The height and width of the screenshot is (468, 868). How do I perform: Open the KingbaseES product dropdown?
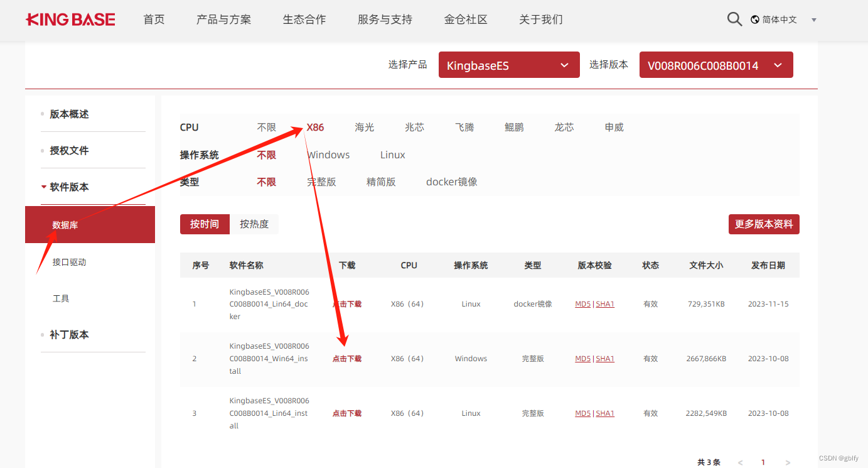(508, 65)
